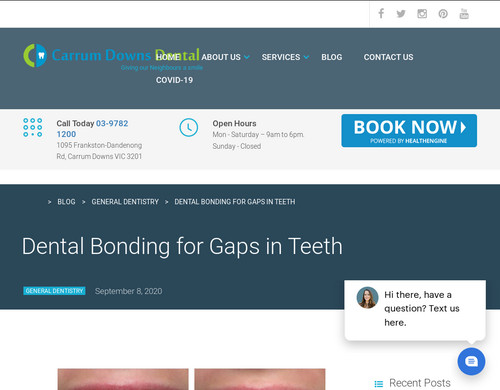Click the Recent Posts list icon
Viewport: 500px width, 390px height.
[x=379, y=384]
